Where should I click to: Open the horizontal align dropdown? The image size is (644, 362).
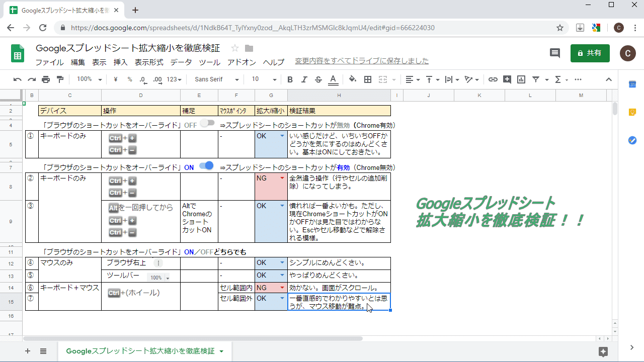tap(413, 79)
